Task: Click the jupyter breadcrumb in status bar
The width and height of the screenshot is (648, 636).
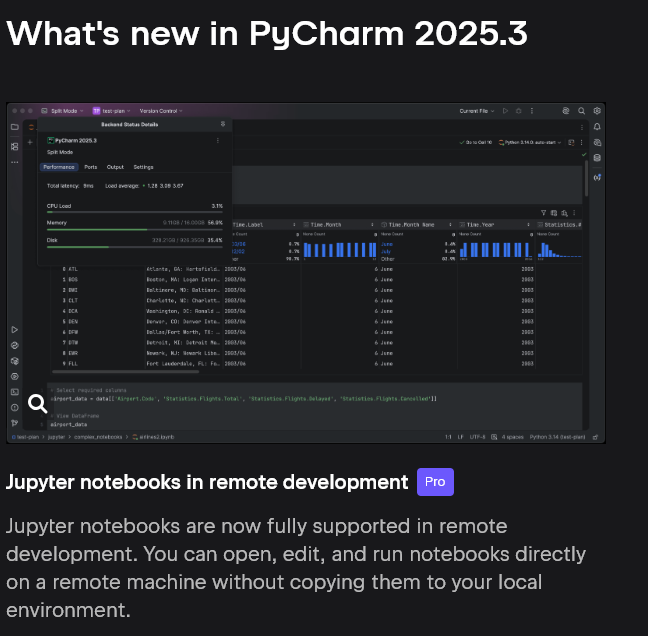Action: (x=56, y=437)
